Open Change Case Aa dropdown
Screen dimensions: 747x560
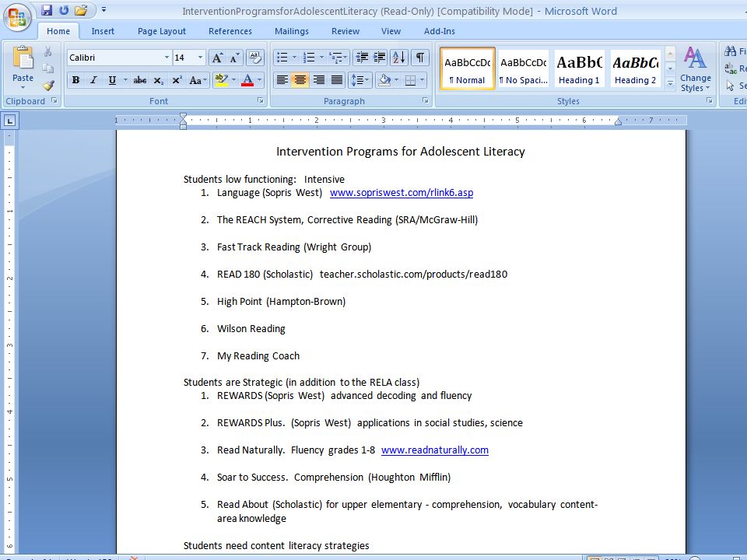tap(198, 80)
